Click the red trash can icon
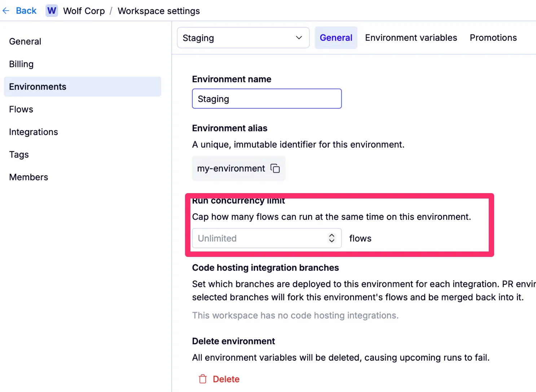 tap(203, 379)
